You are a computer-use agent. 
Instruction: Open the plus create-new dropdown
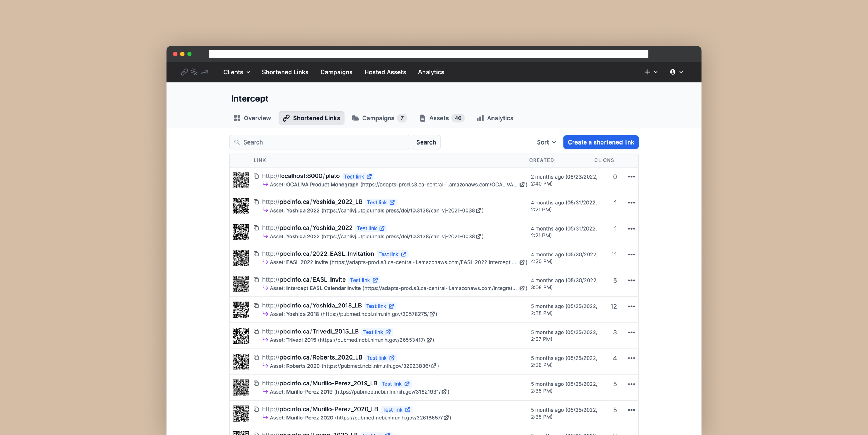[651, 72]
